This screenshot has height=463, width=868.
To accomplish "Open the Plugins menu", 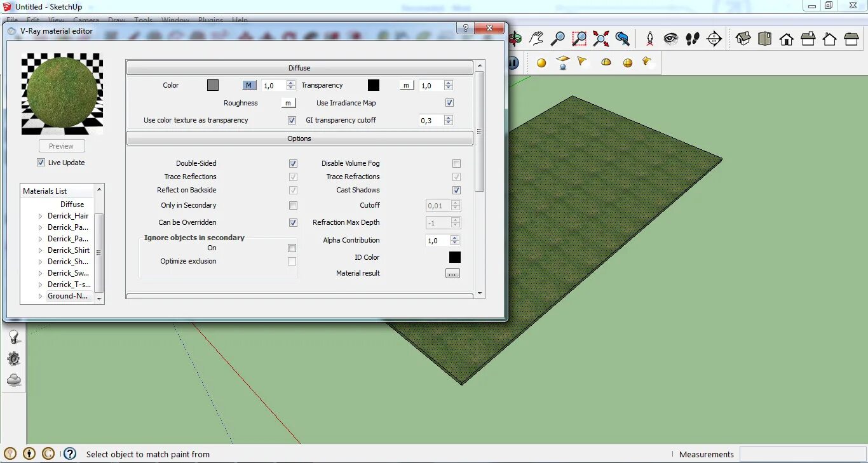I will pyautogui.click(x=210, y=20).
